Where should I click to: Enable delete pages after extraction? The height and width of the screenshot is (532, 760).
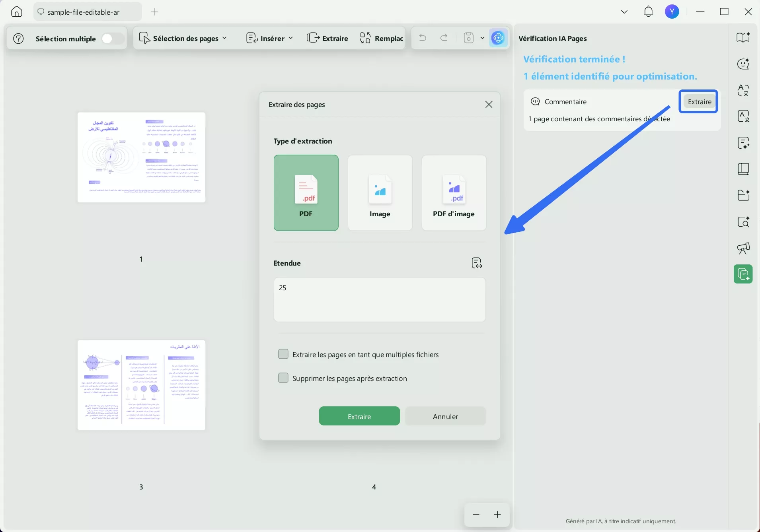click(283, 378)
